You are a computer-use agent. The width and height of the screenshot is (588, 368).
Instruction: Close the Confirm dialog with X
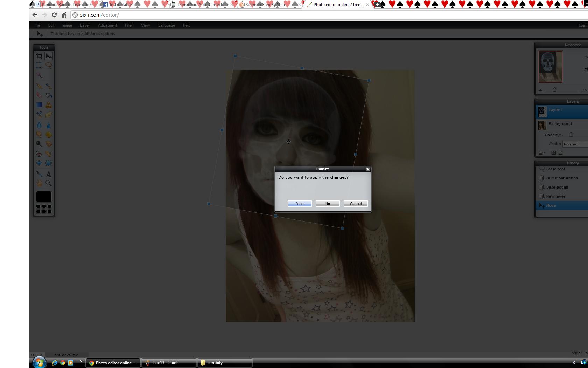coord(368,169)
